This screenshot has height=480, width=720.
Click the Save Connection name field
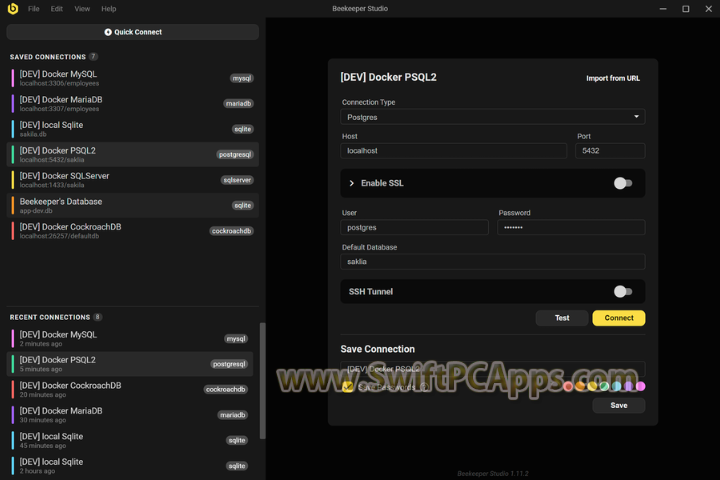[x=493, y=369]
